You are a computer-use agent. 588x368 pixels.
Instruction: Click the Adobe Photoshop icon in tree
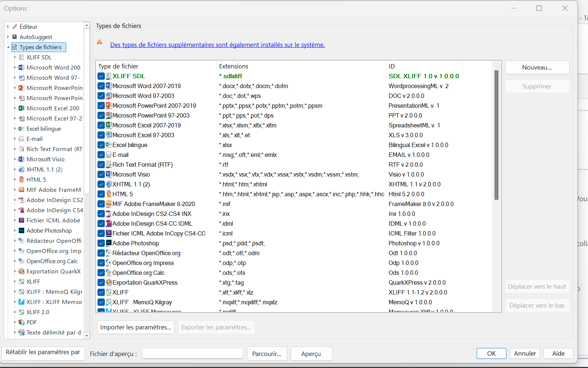(21, 230)
